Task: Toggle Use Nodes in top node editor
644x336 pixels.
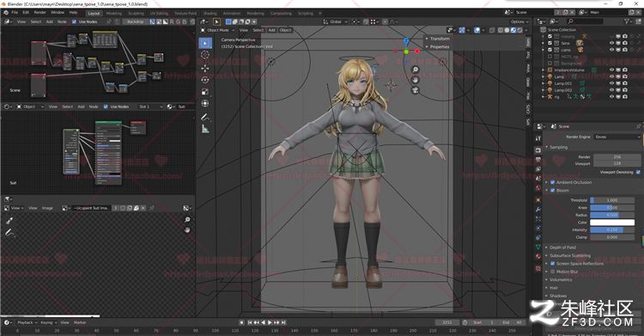Action: coord(74,21)
